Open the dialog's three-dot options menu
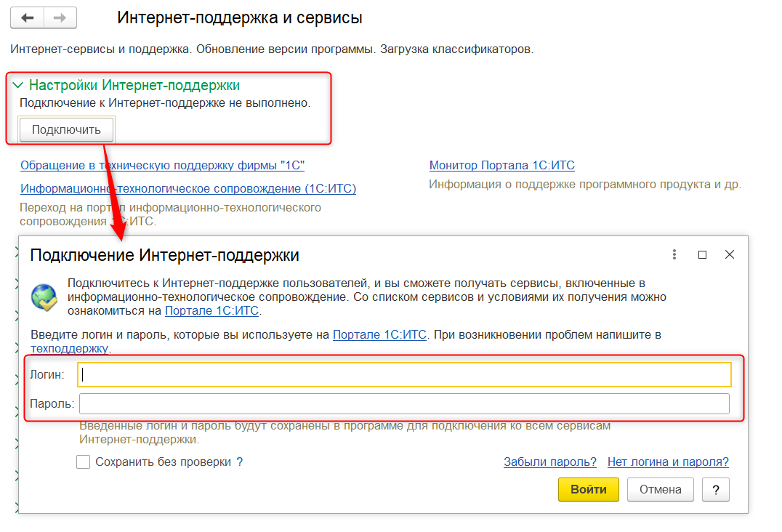Viewport: 782px width, 532px height. tap(674, 255)
